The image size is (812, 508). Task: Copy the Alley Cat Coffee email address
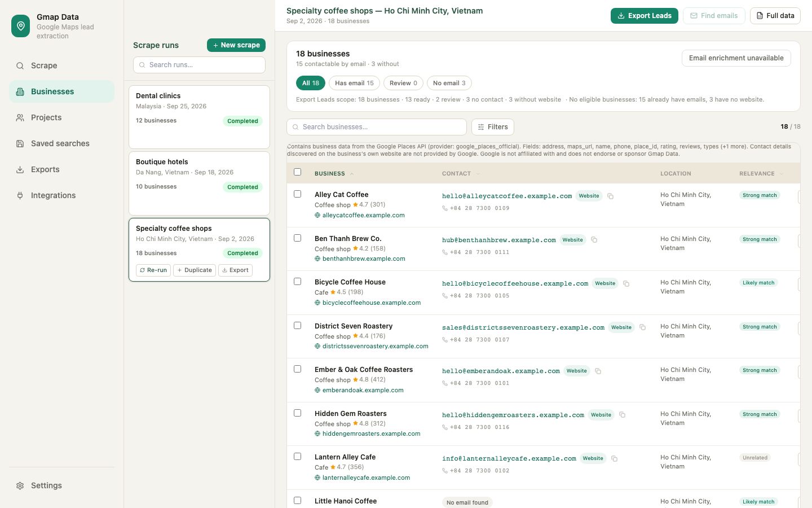tap(610, 196)
